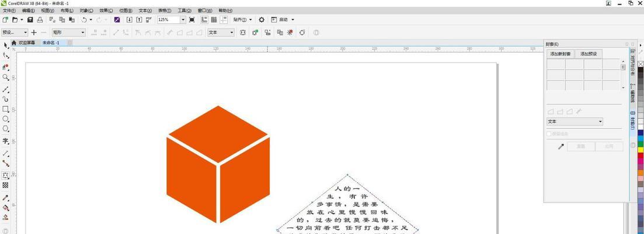Expand the Undo history dropdown arrow
Viewport: 644px width, 234px height.
(90, 19)
